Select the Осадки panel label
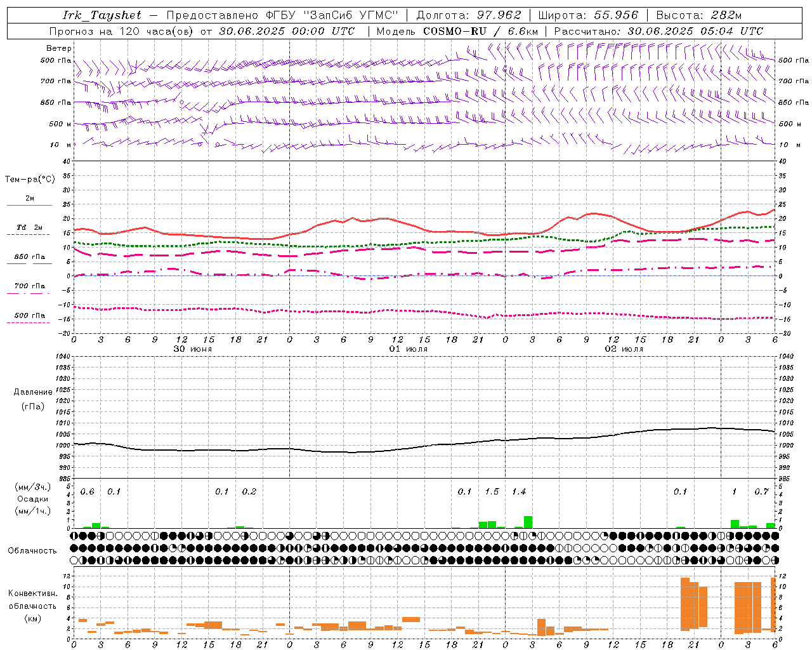 [x=33, y=499]
